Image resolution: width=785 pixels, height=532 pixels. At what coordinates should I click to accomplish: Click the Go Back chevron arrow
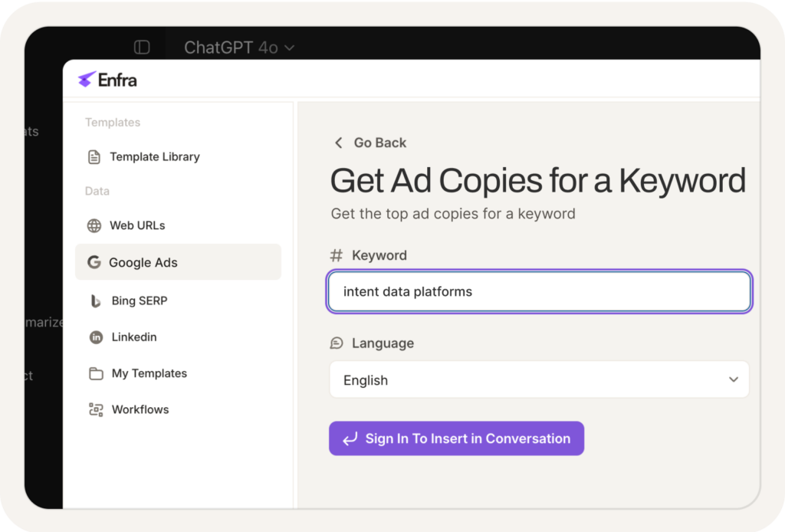click(x=338, y=143)
